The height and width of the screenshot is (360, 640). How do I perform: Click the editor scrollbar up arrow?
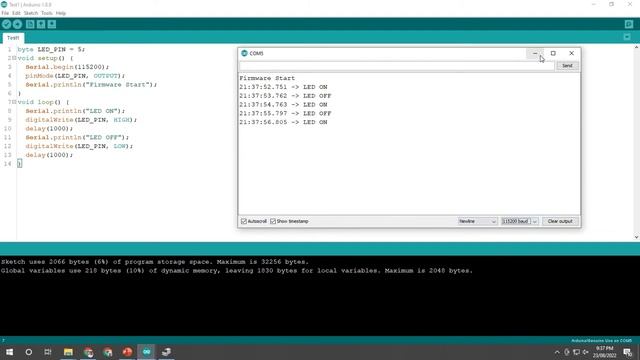tap(636, 48)
